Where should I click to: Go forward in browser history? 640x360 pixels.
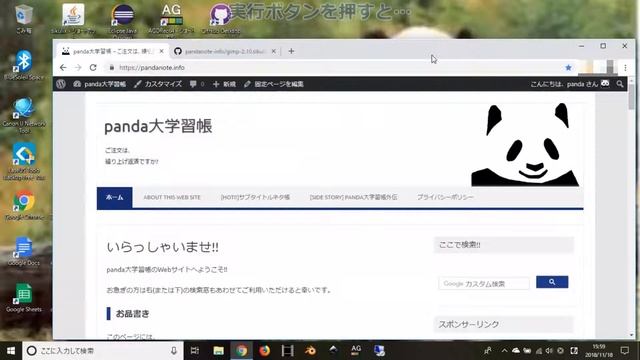[78, 67]
